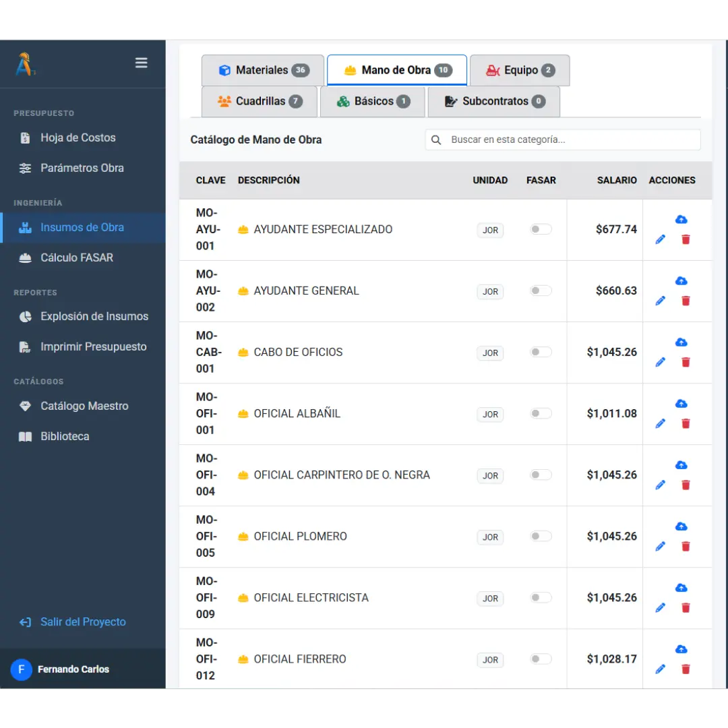
Task: Open the Subcontratos tab
Action: [494, 101]
